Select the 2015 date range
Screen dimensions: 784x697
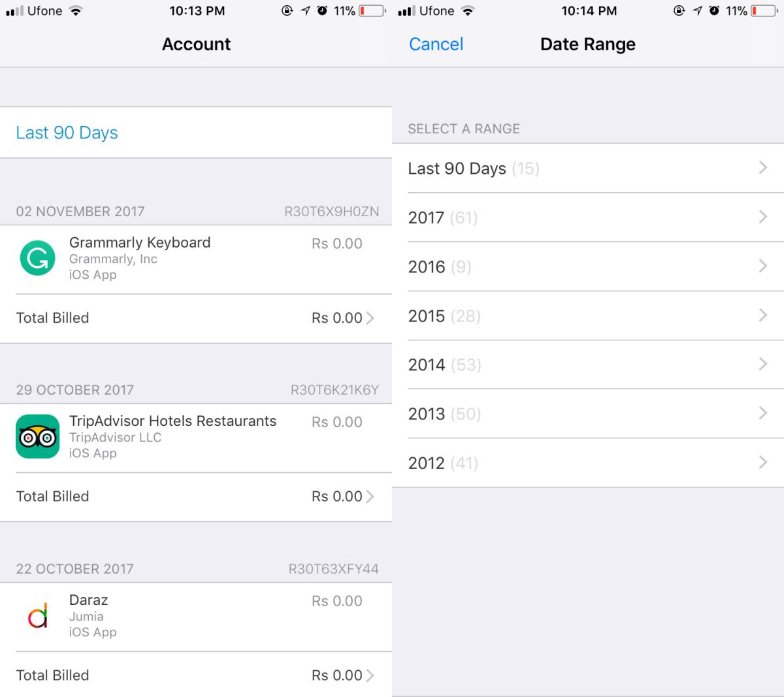click(588, 316)
